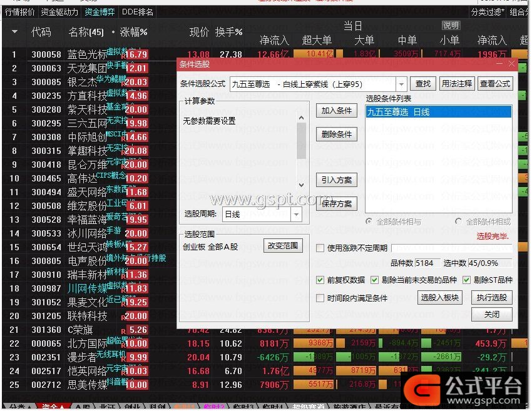Switch to 资金博弈 tab
532x411 pixels.
[x=100, y=13]
